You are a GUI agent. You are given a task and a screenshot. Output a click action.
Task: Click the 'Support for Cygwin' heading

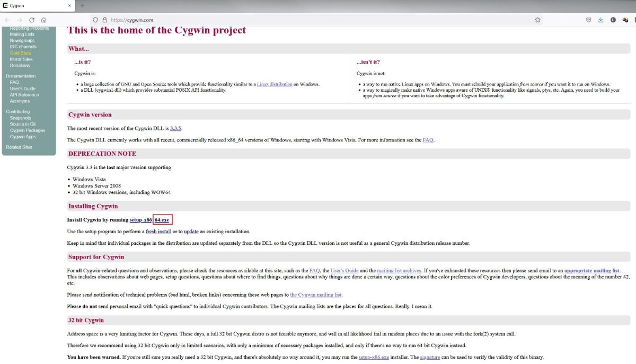pos(96,257)
